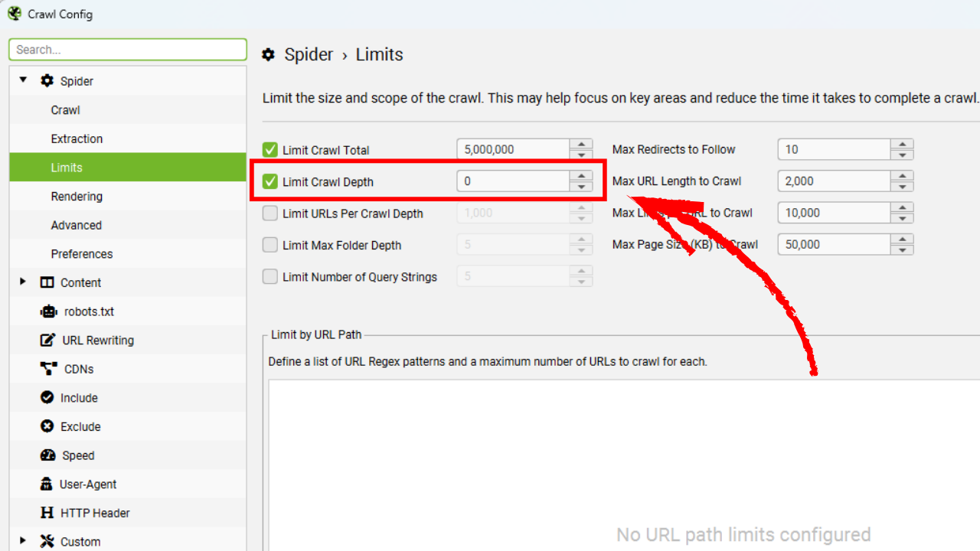This screenshot has height=551, width=980.
Task: Uncheck Limit Crawl Depth
Action: [x=269, y=181]
